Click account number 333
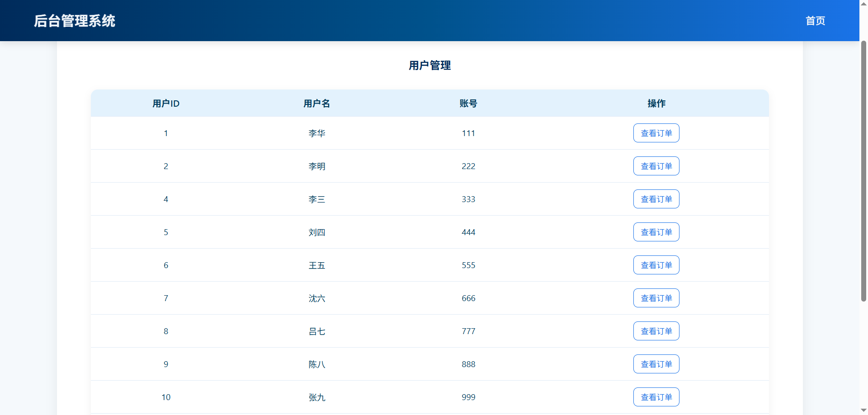Viewport: 868px width, 415px height. [468, 199]
